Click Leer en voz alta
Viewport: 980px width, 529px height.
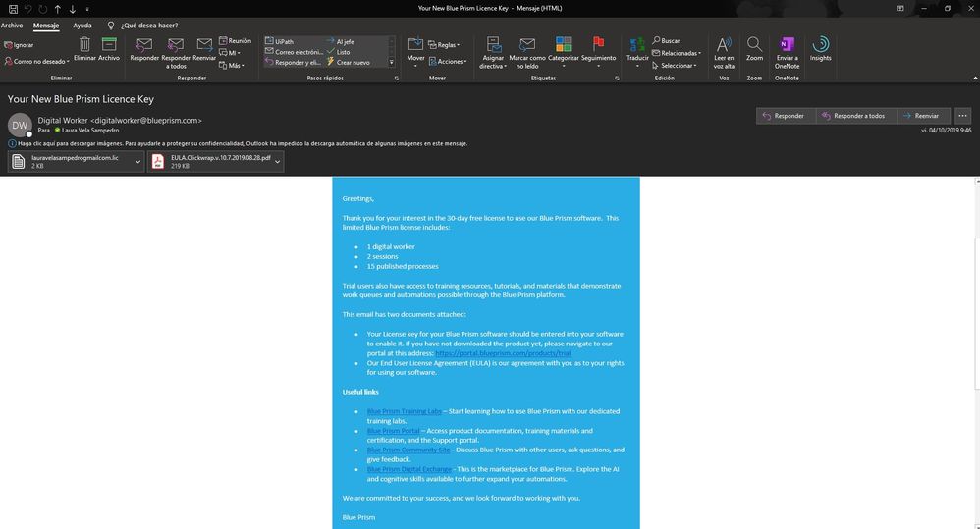[x=724, y=52]
